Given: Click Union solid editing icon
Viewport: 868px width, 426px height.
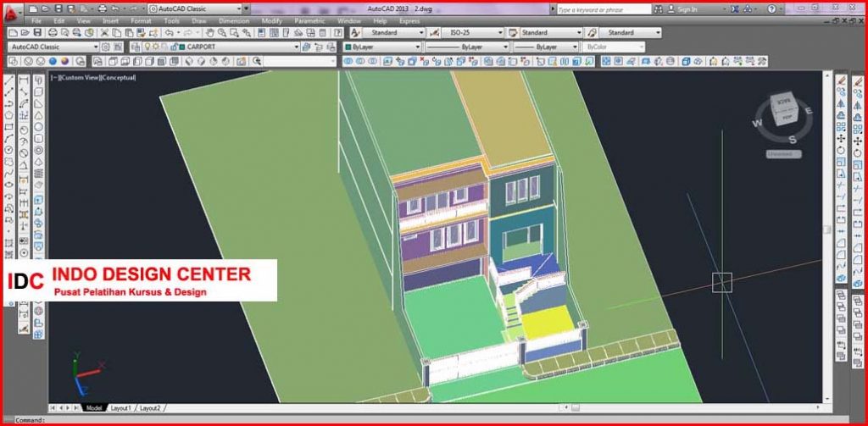Looking at the screenshot, I should pyautogui.click(x=348, y=62).
